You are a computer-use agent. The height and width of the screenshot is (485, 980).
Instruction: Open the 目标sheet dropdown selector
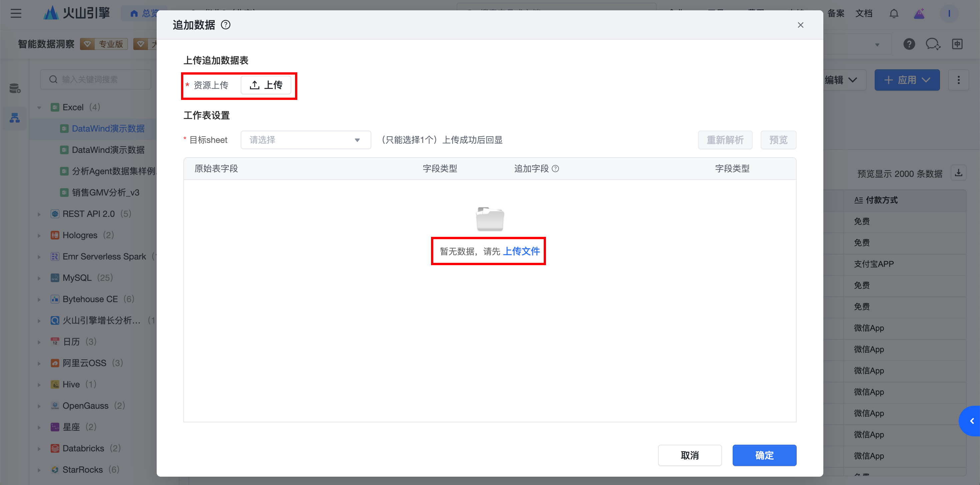point(305,140)
